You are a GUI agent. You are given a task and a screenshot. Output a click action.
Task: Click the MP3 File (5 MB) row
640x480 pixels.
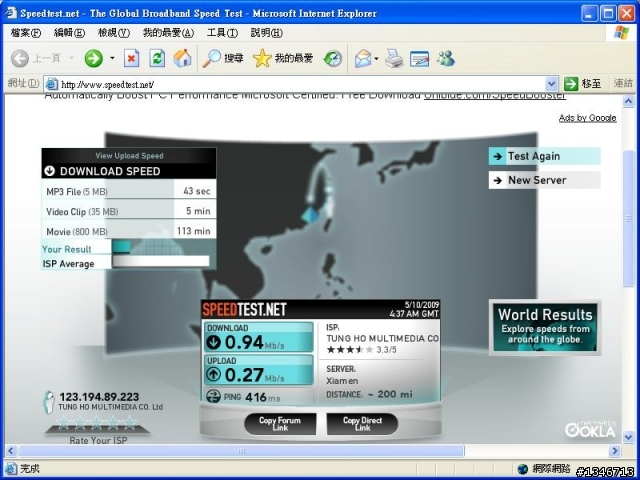click(x=129, y=191)
